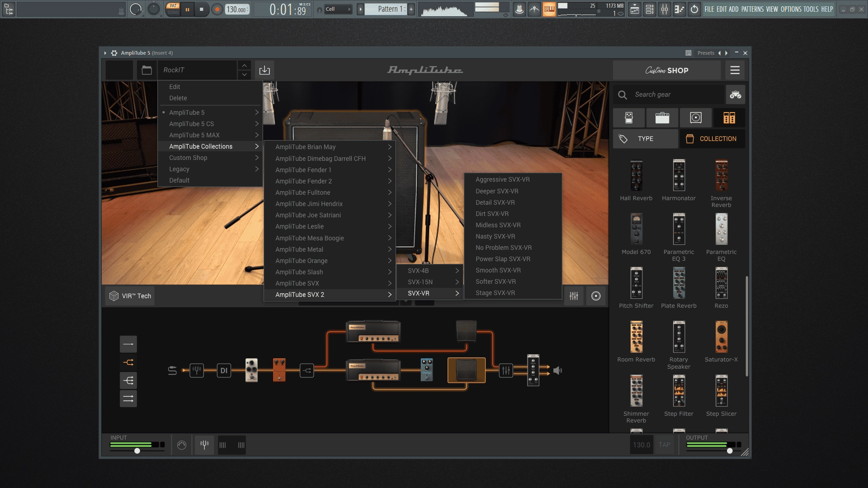
Task: Select the rack unit at chain output
Action: click(533, 370)
